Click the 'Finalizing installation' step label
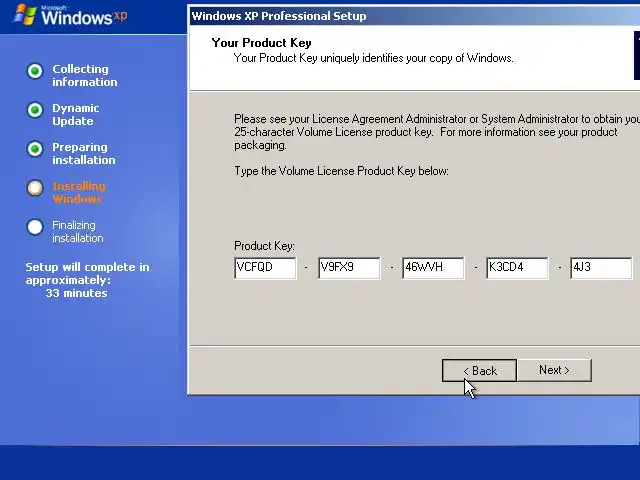The height and width of the screenshot is (480, 640). [78, 231]
